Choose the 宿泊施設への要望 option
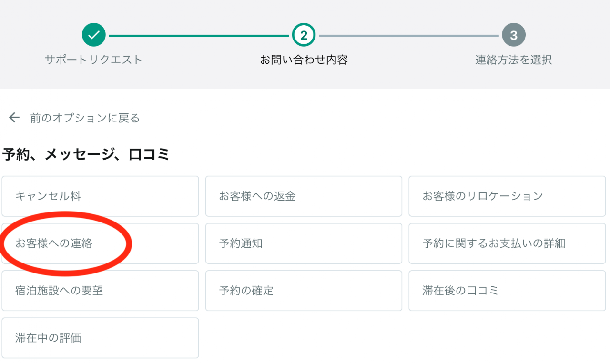 click(x=100, y=291)
